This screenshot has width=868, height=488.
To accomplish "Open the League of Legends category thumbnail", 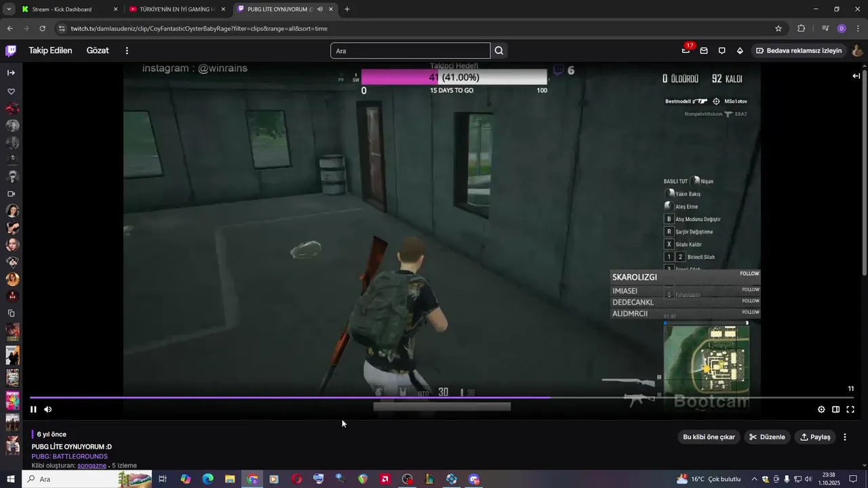I will (12, 333).
